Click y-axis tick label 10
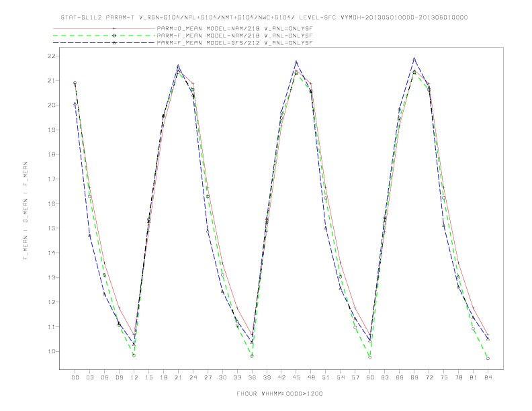Viewport: 532px width, 411px height. point(51,351)
